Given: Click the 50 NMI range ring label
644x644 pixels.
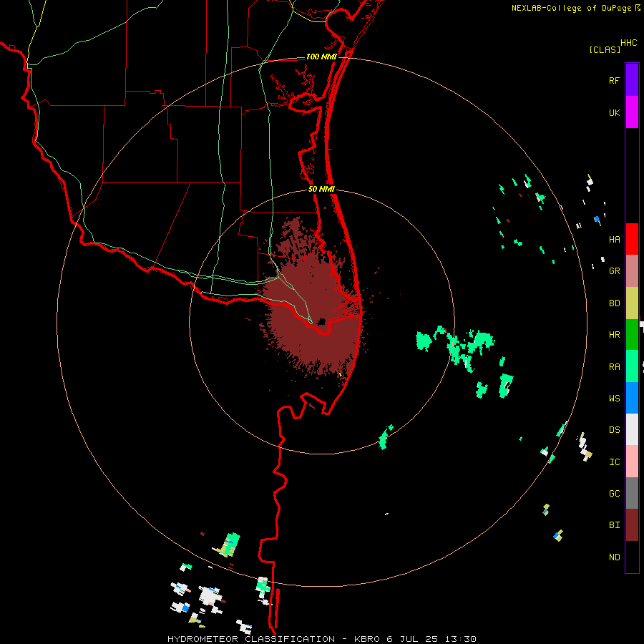Looking at the screenshot, I should pyautogui.click(x=321, y=189).
